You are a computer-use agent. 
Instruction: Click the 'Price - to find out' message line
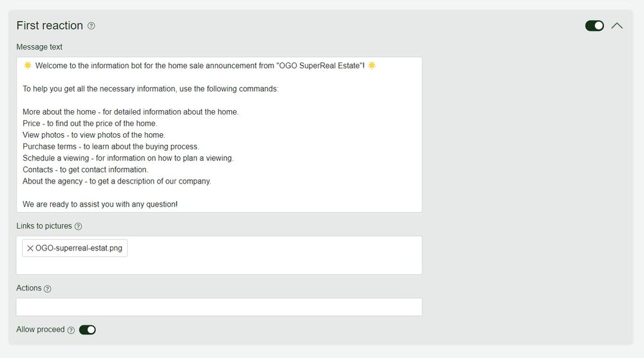[90, 124]
